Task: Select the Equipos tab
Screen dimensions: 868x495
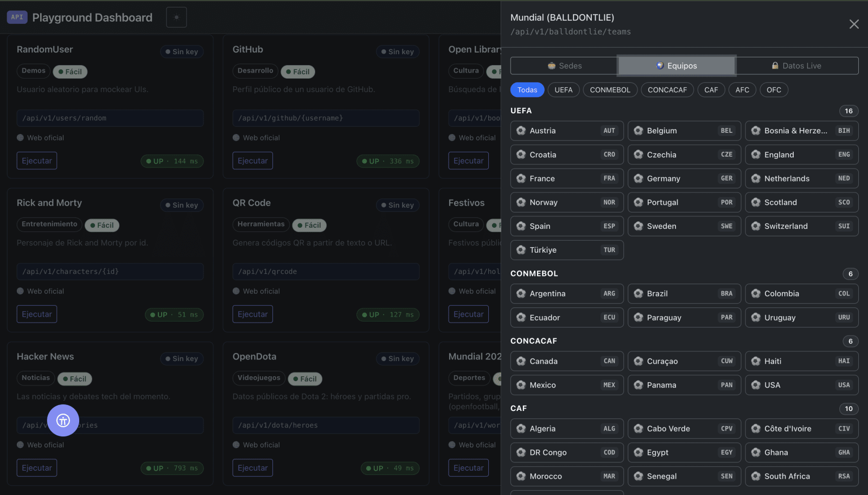Action: (676, 66)
